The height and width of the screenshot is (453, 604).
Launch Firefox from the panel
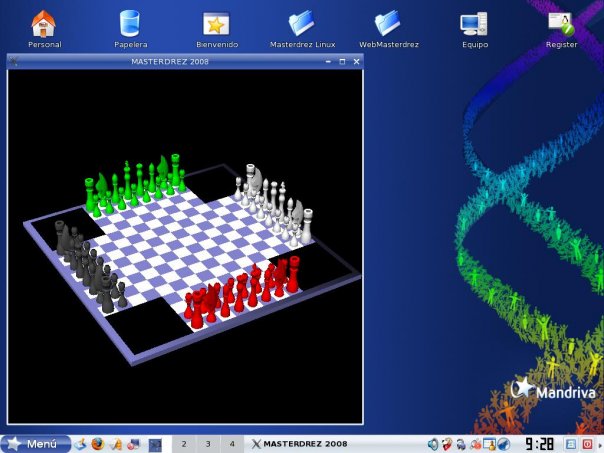pos(98,444)
